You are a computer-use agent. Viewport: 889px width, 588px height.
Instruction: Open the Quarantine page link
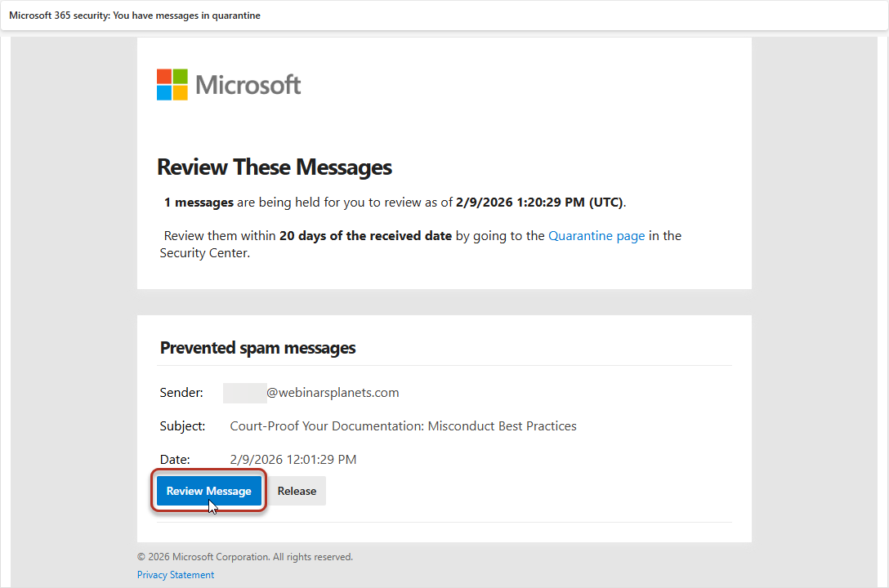596,236
